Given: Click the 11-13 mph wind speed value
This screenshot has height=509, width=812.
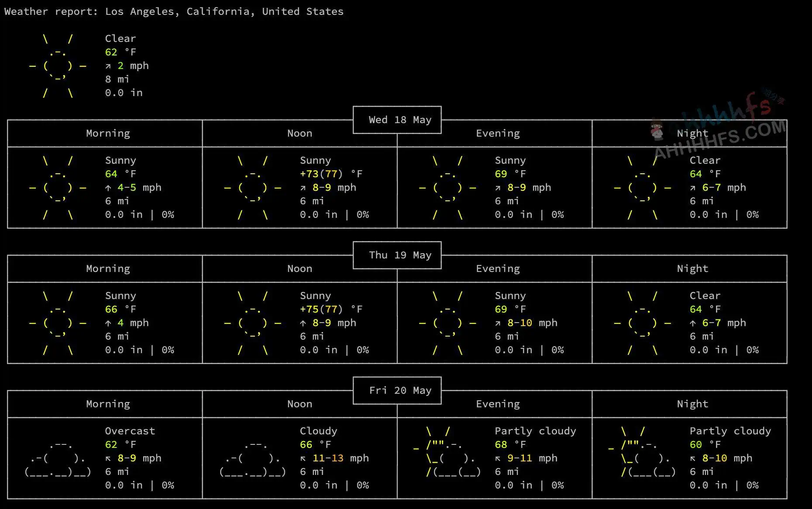Looking at the screenshot, I should tap(328, 458).
